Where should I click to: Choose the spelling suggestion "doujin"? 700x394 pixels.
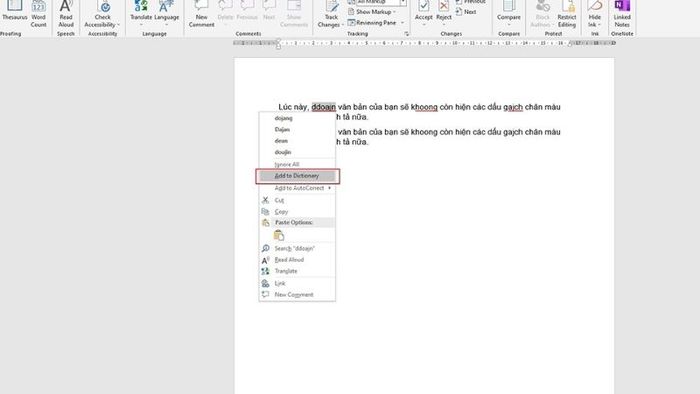297,152
